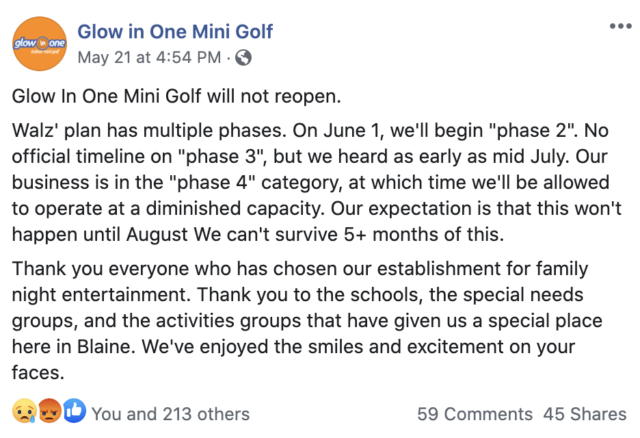Open the three-dot post options menu

[x=620, y=24]
